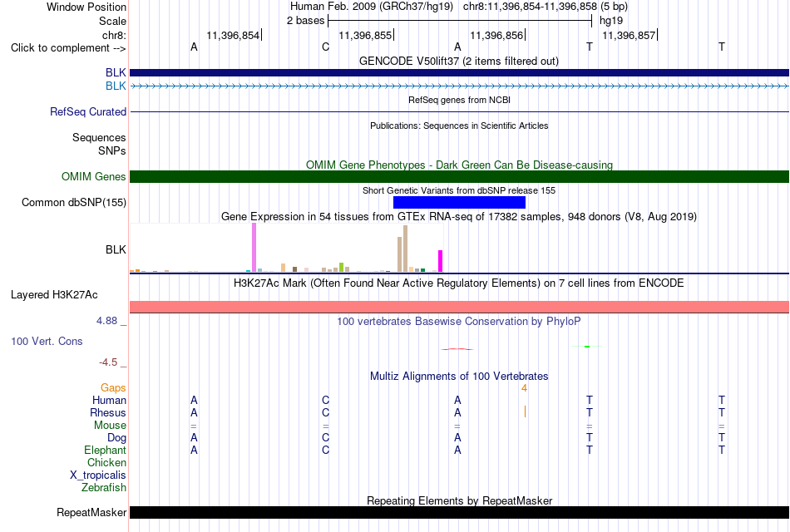
Task: Open the dark green OMIM Genes bar
Action: click(459, 176)
